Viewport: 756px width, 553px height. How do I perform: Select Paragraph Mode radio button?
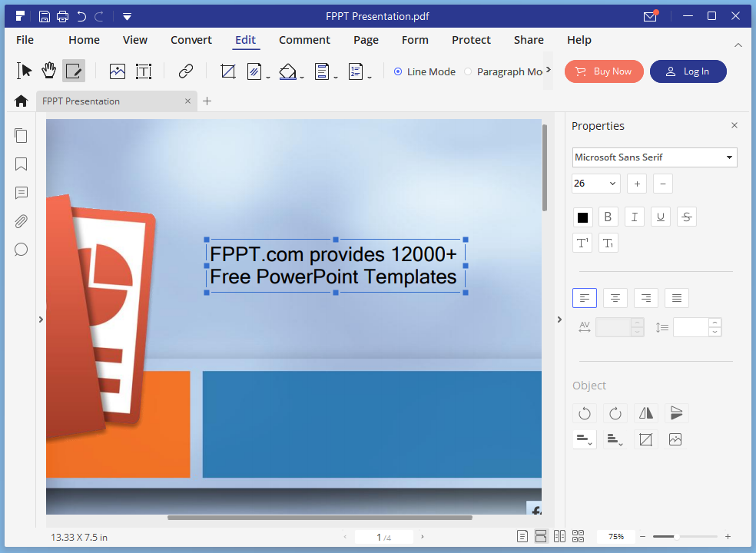[x=468, y=71]
